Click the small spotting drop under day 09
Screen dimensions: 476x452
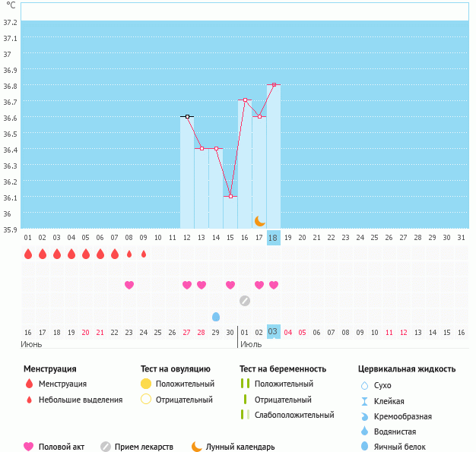[144, 254]
